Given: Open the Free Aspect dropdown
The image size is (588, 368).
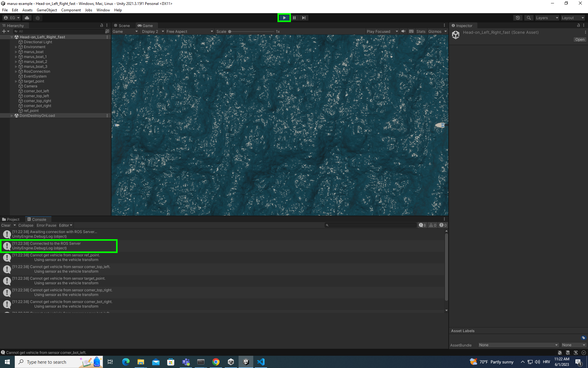Looking at the screenshot, I should click(x=189, y=31).
